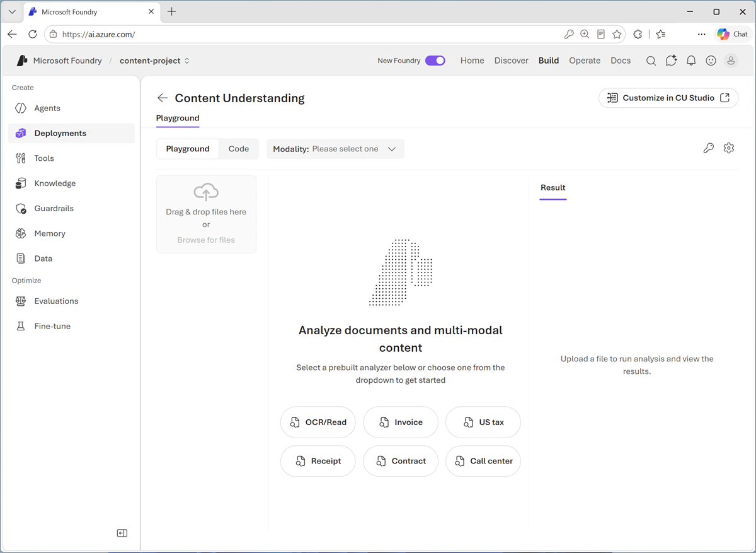
Task: Go to Home in top navigation
Action: pyautogui.click(x=472, y=61)
